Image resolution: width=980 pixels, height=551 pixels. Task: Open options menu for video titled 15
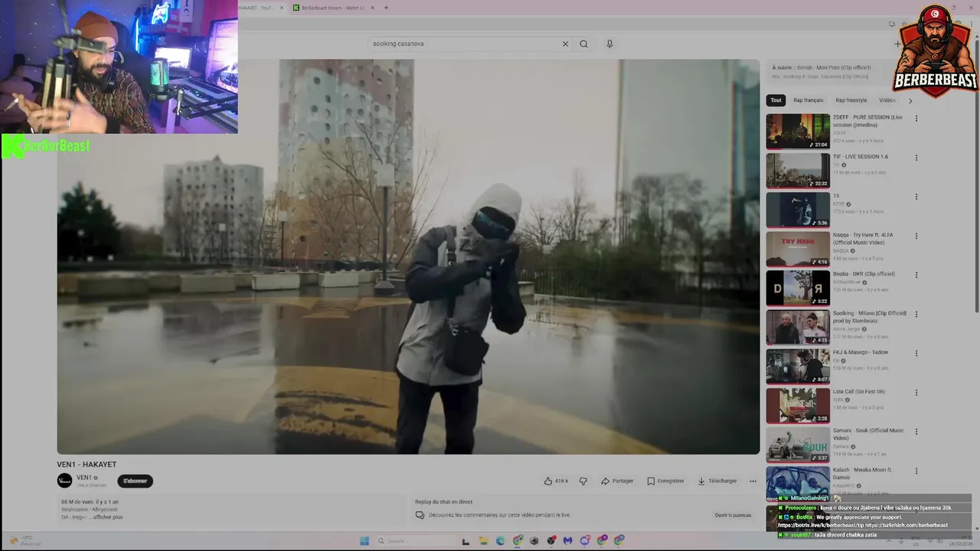point(916,197)
